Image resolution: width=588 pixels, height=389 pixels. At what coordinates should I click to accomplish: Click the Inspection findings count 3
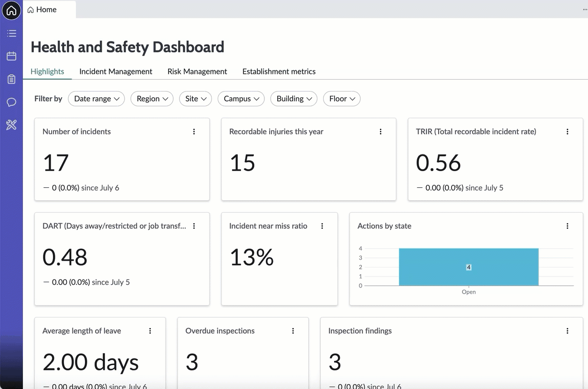[x=335, y=362]
